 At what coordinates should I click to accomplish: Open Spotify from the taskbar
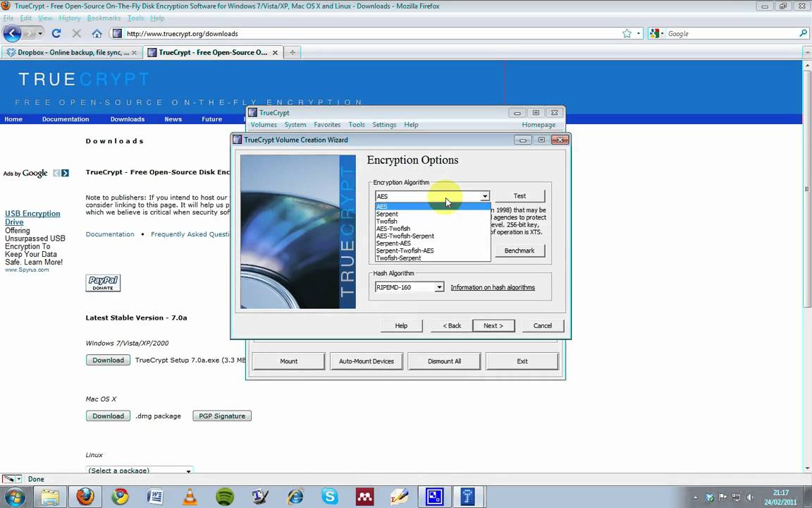[x=225, y=497]
